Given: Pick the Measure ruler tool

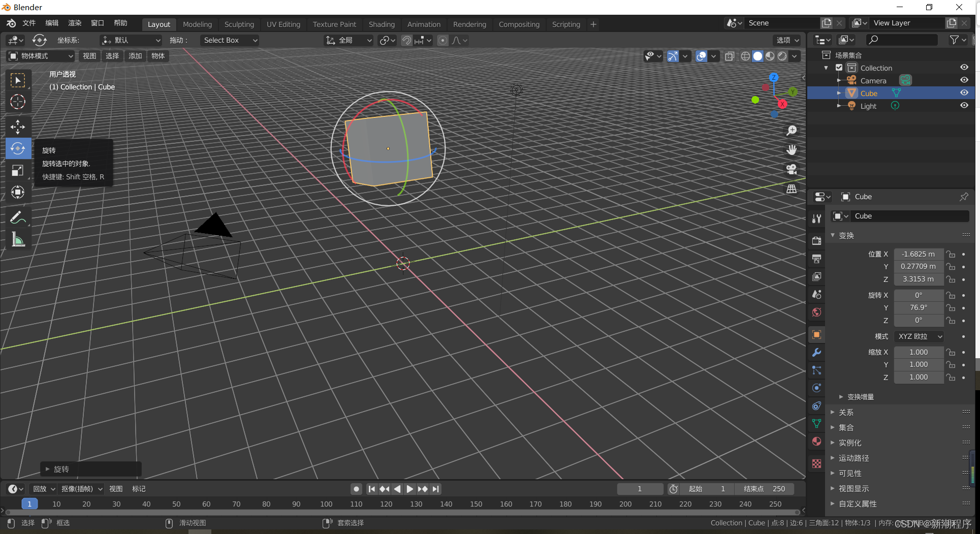Looking at the screenshot, I should (x=18, y=239).
